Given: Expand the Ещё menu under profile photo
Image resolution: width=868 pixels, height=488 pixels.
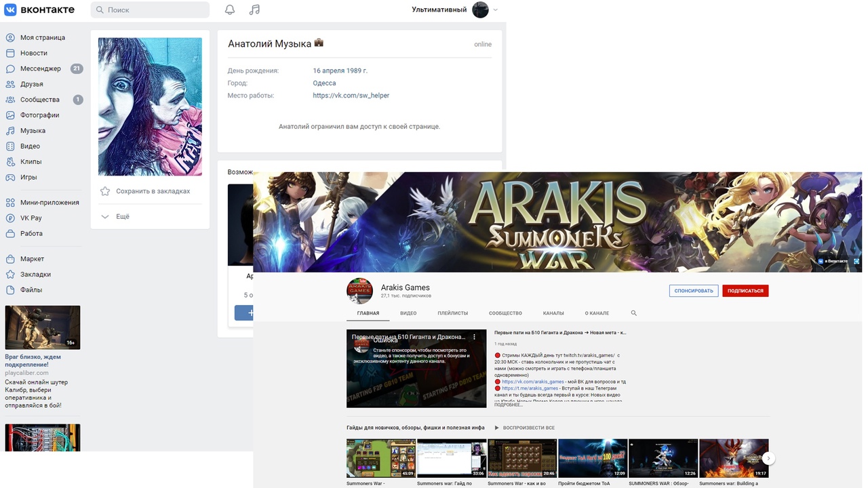Looking at the screenshot, I should pos(115,217).
